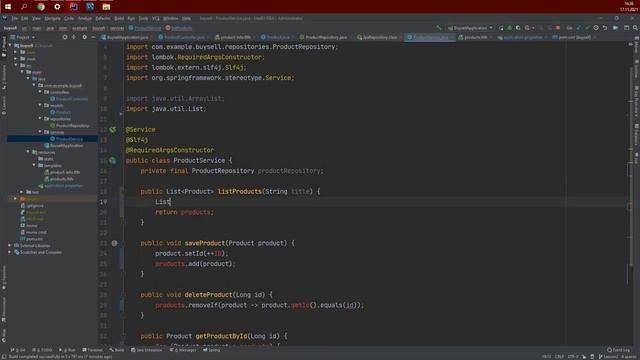640x360 pixels.
Task: Select product-info.ftlh in project tree
Action: [62, 172]
